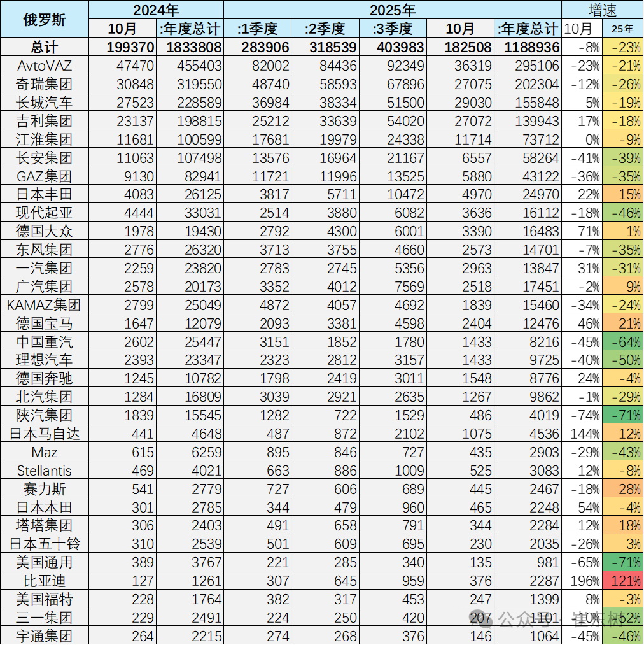Screen dimensions: 644x645
Task: Select the Stellantis row label
Action: coord(44,471)
